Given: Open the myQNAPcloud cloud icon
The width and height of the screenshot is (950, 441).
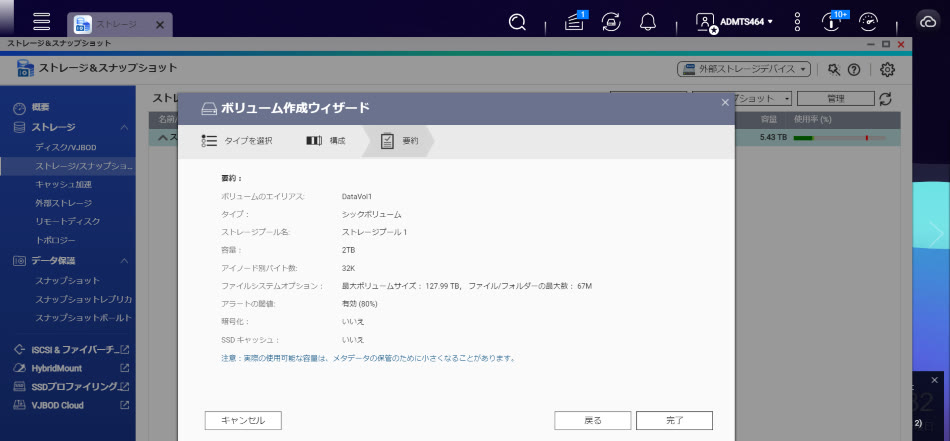Looking at the screenshot, I should tap(928, 22).
